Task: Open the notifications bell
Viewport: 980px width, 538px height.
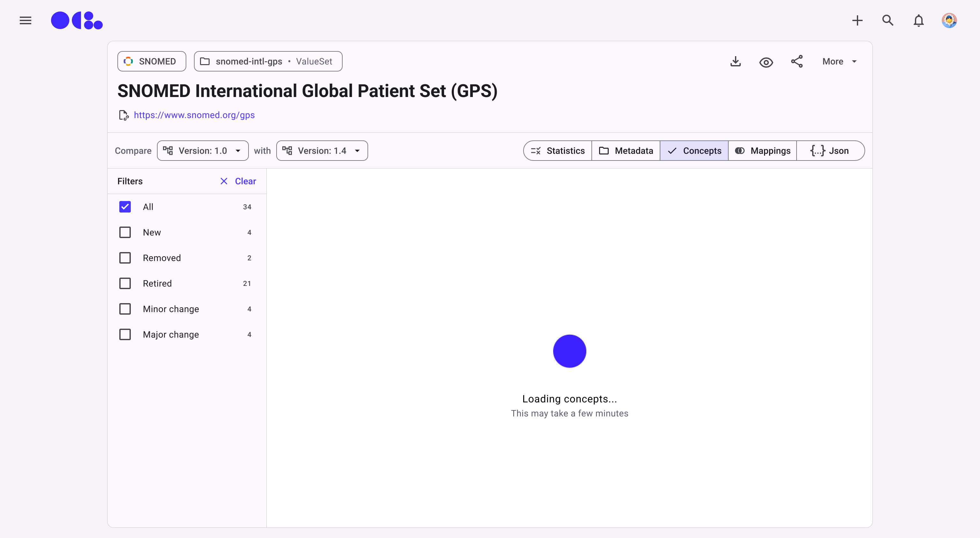Action: point(918,20)
